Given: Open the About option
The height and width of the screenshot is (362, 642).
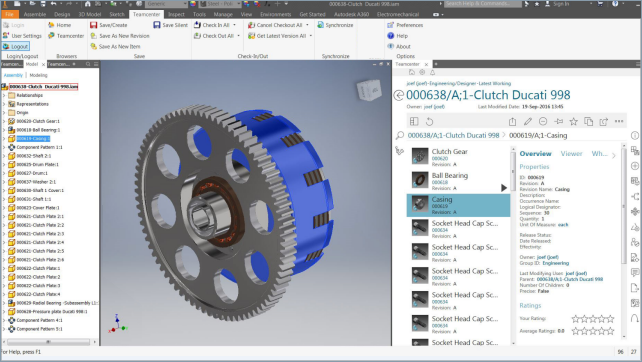Looking at the screenshot, I should pyautogui.click(x=399, y=46).
